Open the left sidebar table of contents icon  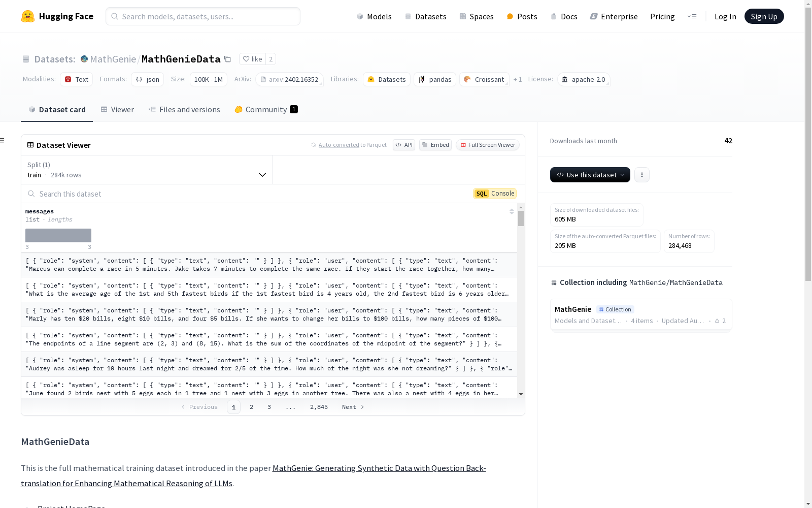click(x=3, y=140)
